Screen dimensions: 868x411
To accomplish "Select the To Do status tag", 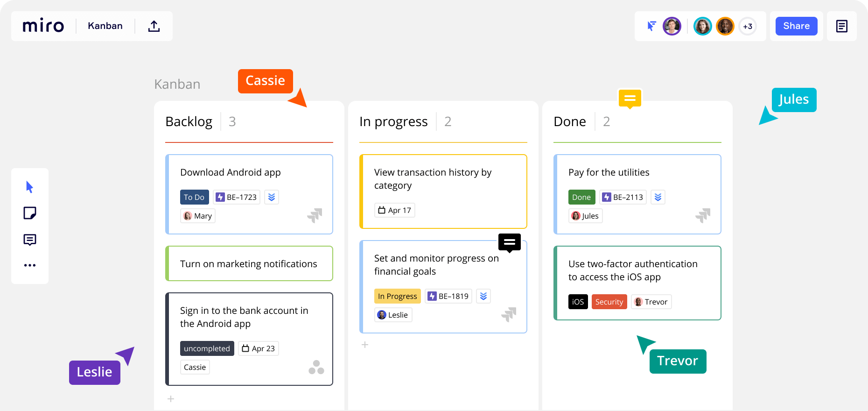I will [x=194, y=197].
